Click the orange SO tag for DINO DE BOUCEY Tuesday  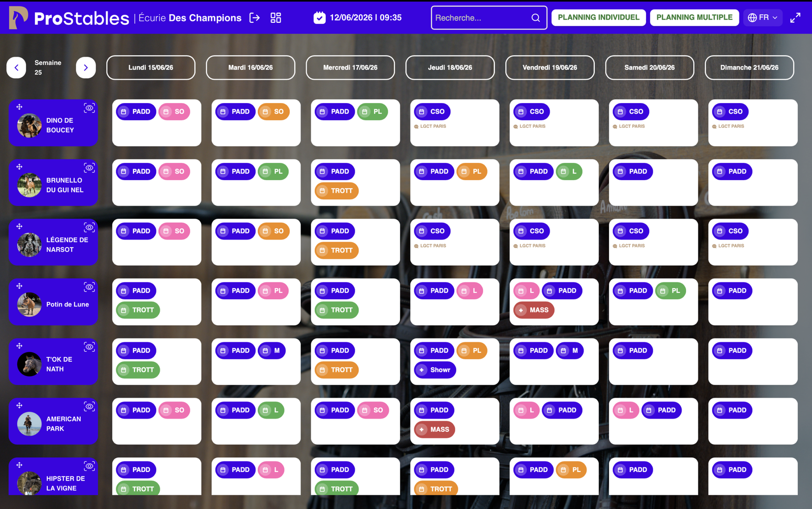click(x=274, y=112)
